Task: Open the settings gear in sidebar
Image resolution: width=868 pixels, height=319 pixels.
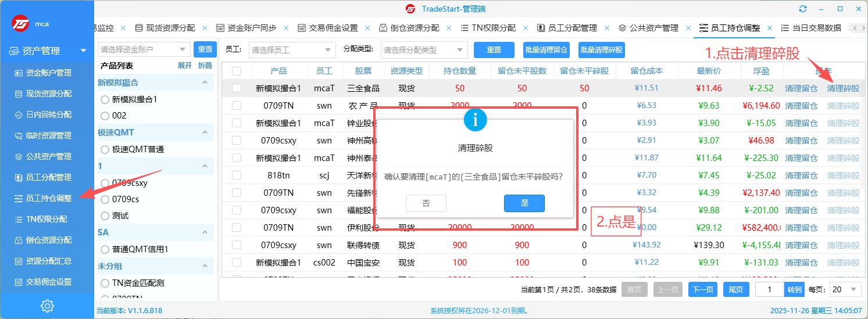Action: coord(47,305)
